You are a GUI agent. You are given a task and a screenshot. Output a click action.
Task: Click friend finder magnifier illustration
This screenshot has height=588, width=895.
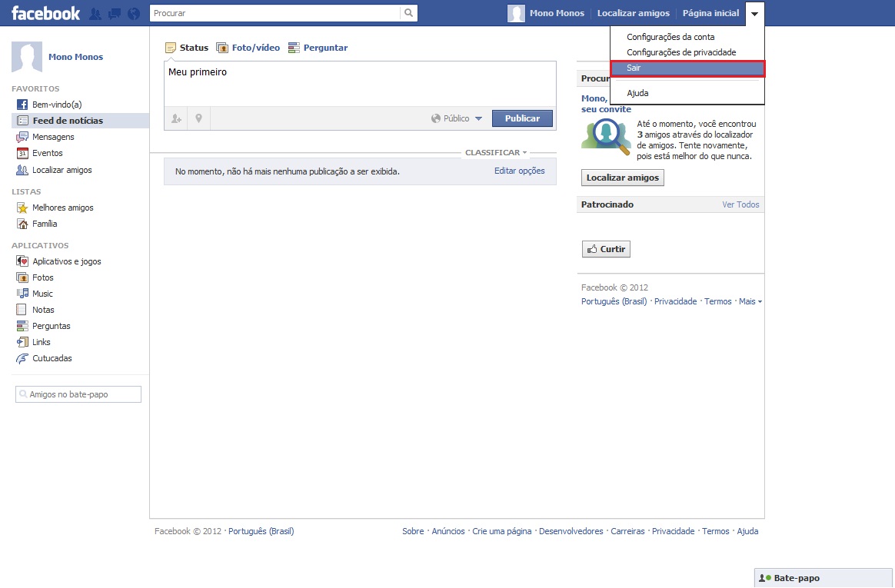606,137
